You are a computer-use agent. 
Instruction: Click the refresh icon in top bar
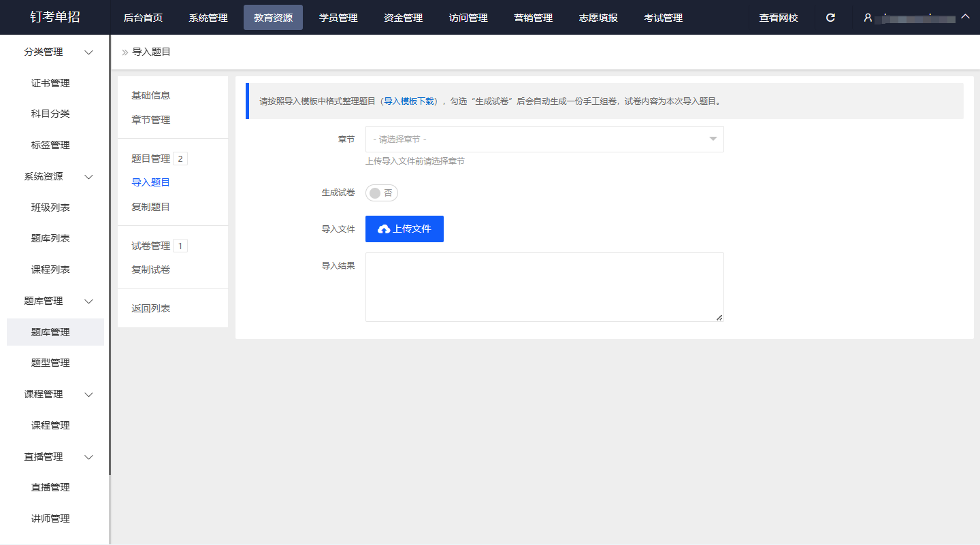[x=830, y=18]
